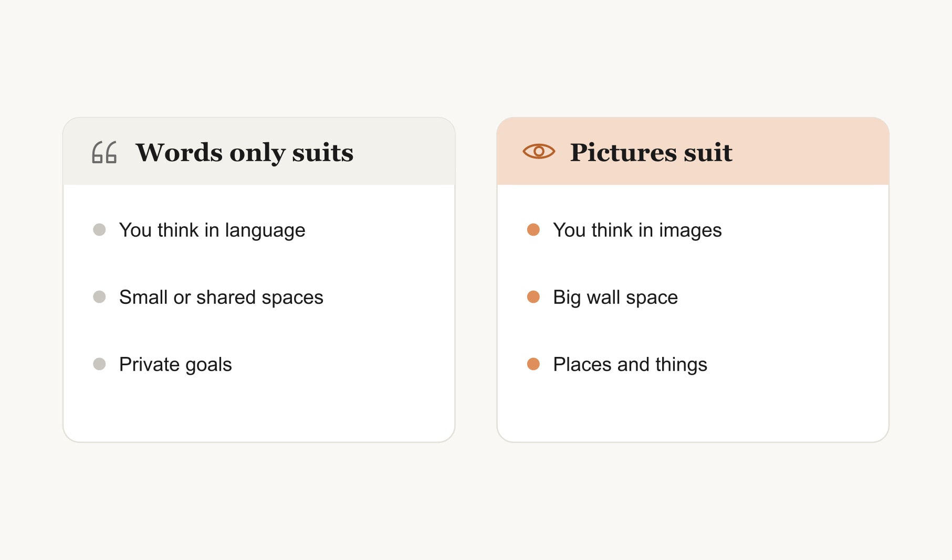Choose the Places and things item
The width and height of the screenshot is (952, 560).
[630, 365]
